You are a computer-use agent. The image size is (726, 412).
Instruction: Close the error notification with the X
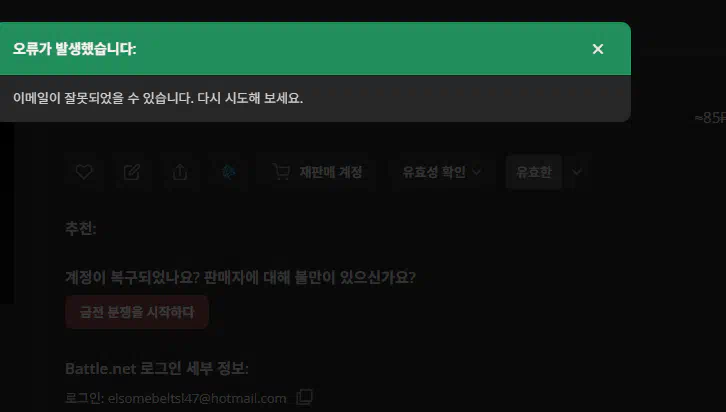tap(598, 49)
